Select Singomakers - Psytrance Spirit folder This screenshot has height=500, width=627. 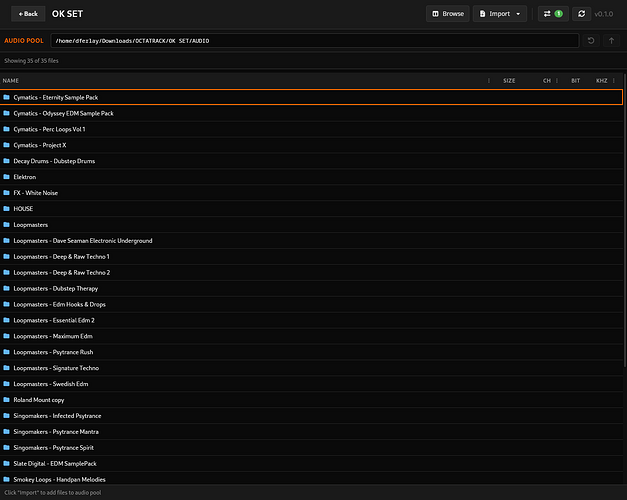click(311, 448)
